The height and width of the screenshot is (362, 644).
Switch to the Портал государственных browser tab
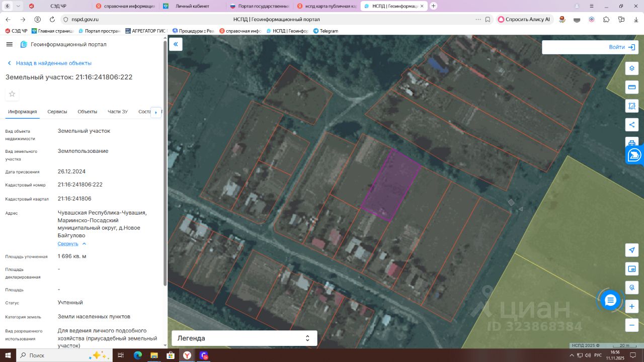(x=260, y=6)
